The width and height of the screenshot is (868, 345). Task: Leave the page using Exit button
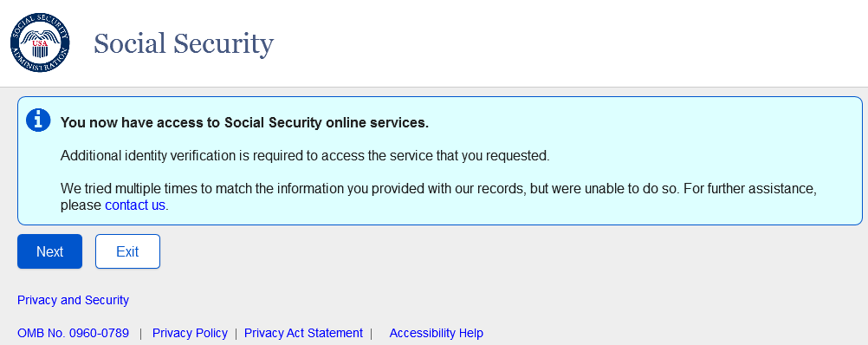pyautogui.click(x=127, y=251)
